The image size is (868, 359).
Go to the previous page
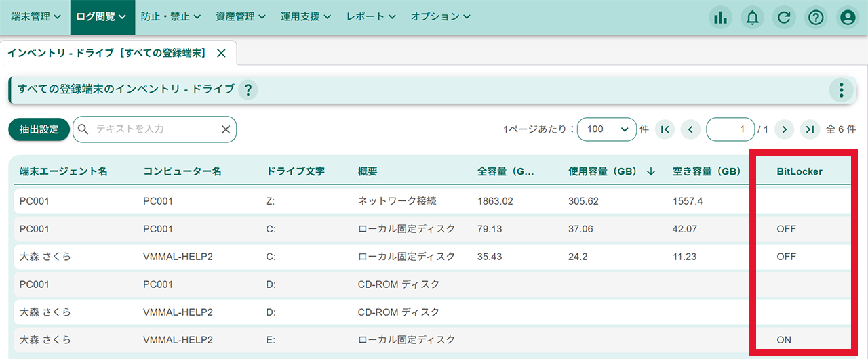pyautogui.click(x=690, y=129)
